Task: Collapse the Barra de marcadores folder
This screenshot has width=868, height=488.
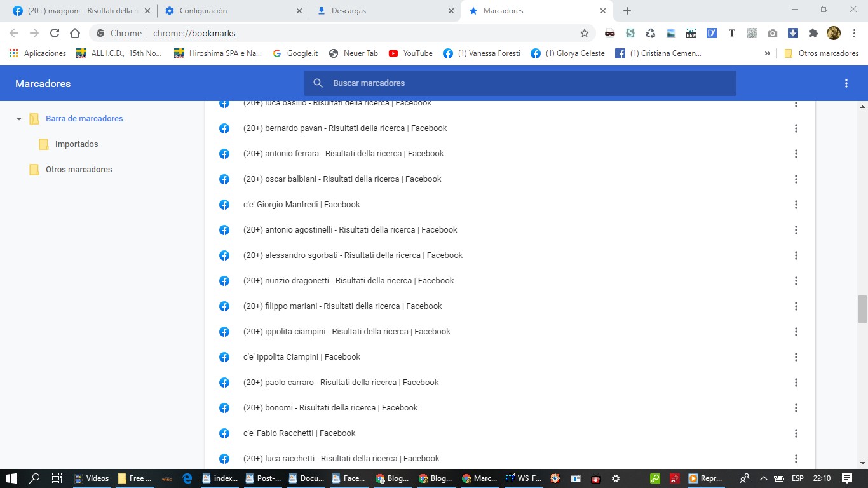Action: (19, 119)
